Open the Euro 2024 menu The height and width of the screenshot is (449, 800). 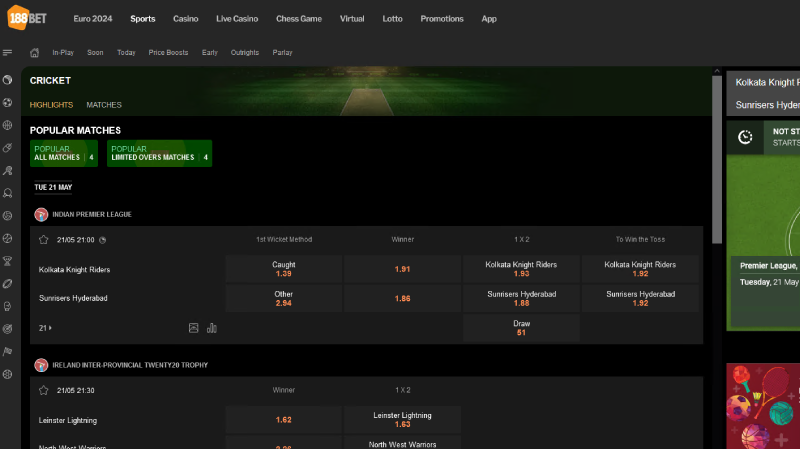point(93,19)
